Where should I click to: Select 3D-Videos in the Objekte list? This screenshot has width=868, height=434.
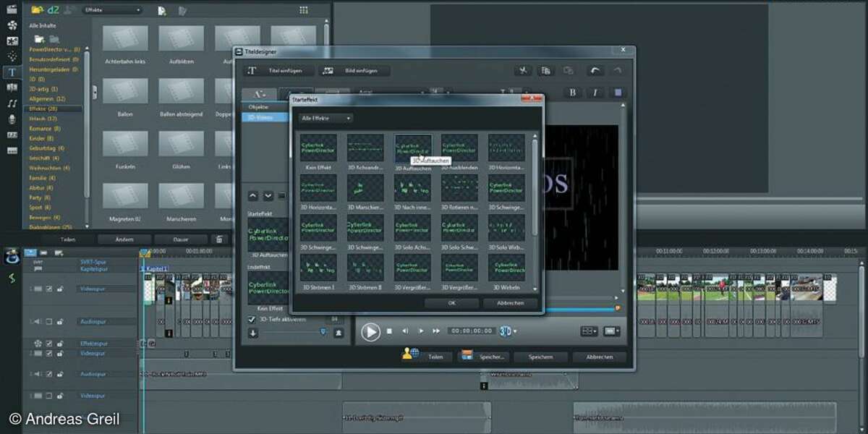(x=260, y=116)
